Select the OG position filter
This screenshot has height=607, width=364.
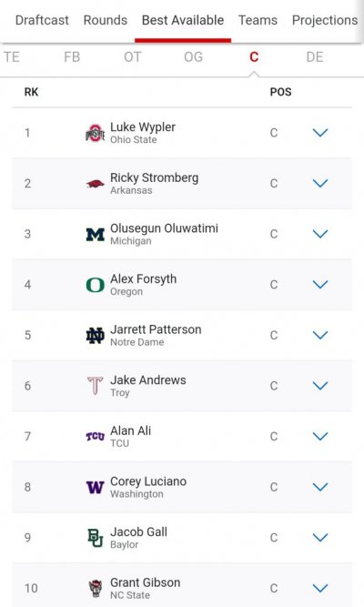click(x=193, y=57)
